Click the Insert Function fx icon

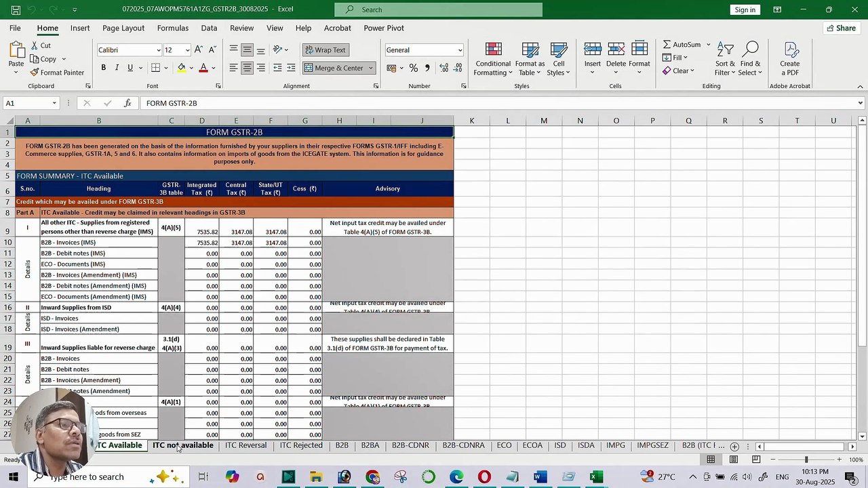click(x=127, y=103)
